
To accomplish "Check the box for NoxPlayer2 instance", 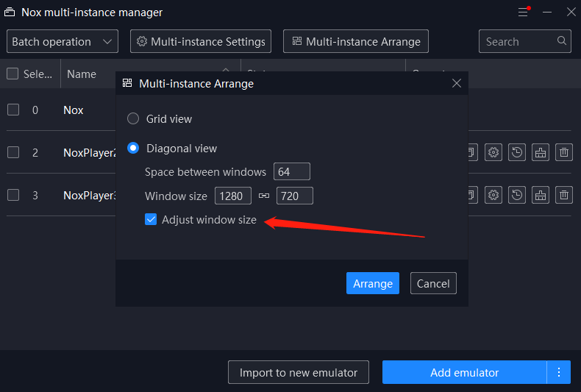I will tap(13, 152).
